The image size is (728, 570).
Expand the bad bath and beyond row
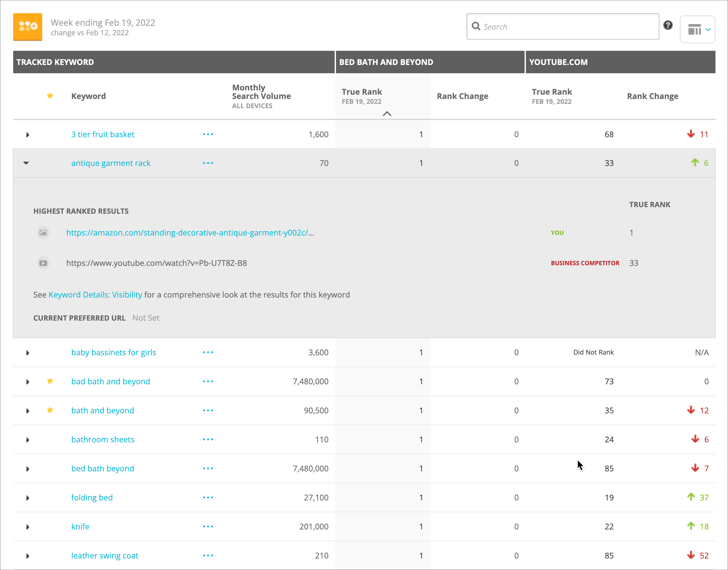point(28,382)
